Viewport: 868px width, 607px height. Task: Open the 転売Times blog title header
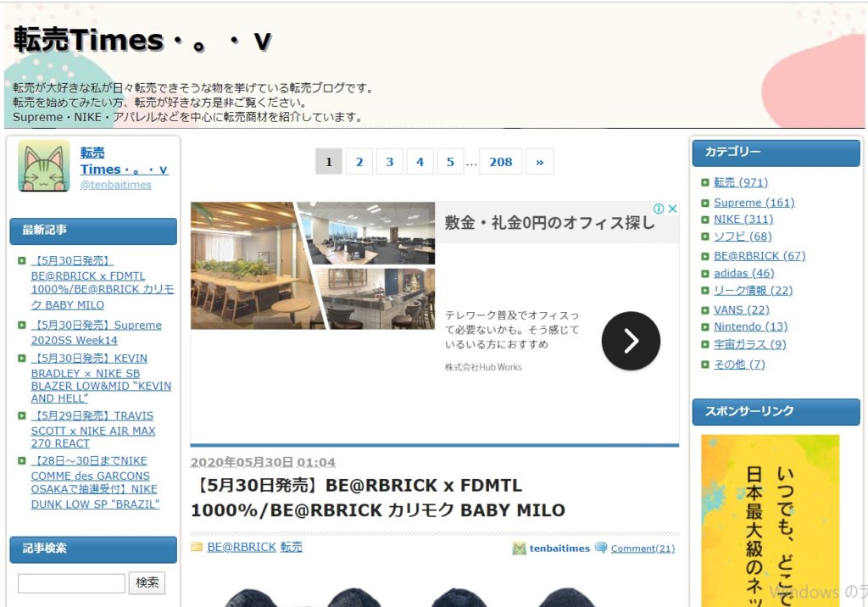(142, 41)
